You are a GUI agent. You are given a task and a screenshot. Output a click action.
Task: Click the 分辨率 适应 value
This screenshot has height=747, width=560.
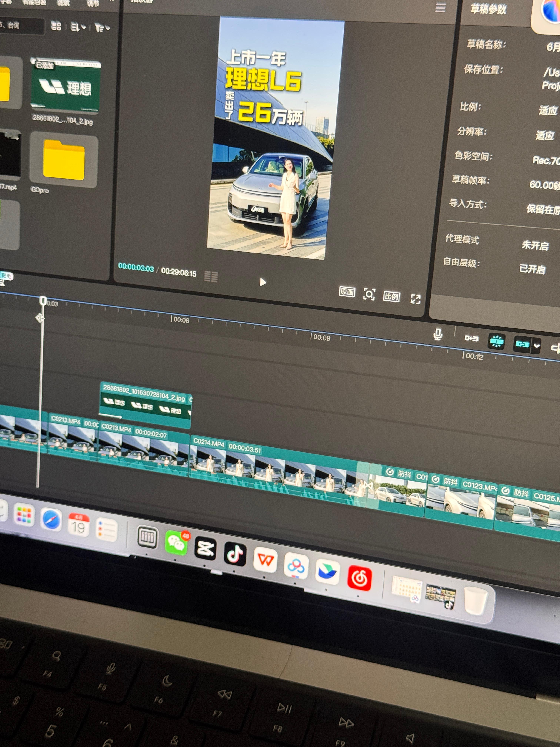pos(545,135)
